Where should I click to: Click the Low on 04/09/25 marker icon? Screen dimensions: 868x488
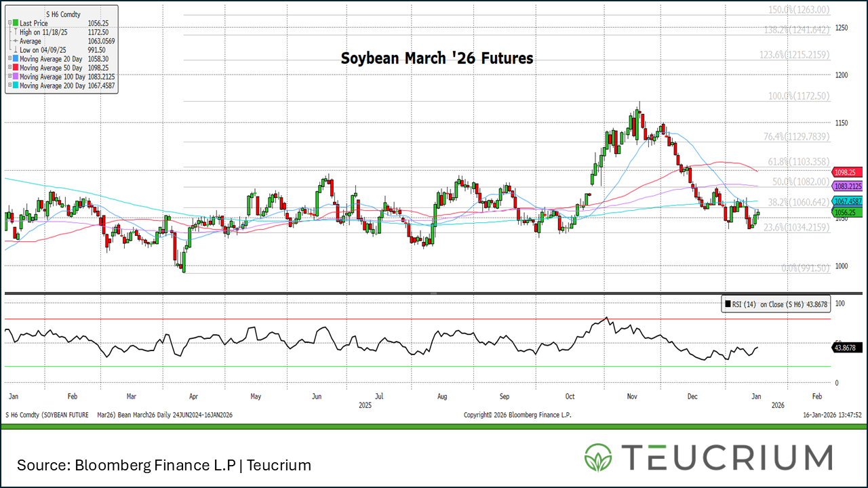(15, 49)
